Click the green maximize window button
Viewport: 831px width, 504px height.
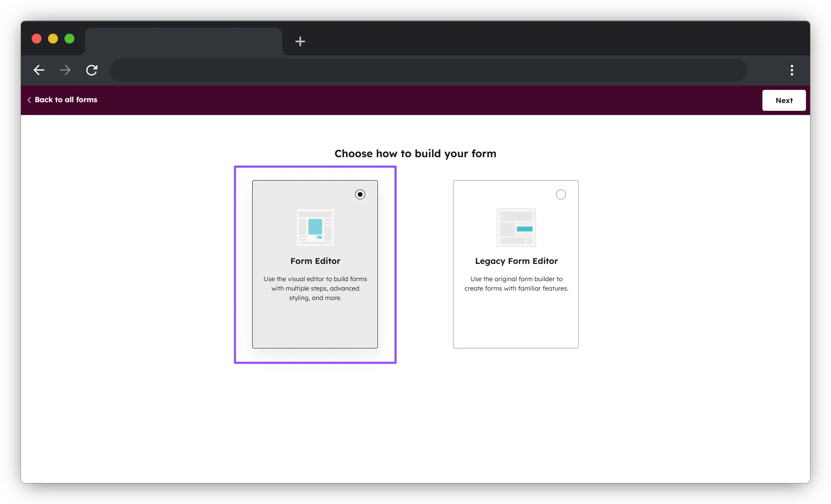(69, 39)
